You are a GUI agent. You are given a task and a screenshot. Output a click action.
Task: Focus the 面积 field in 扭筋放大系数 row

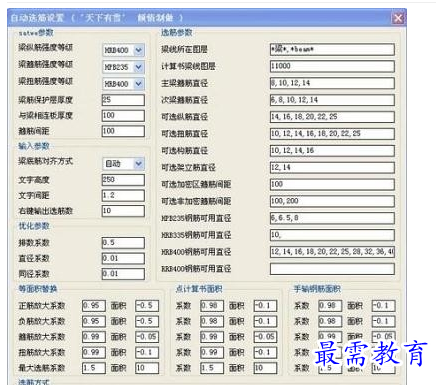(147, 353)
